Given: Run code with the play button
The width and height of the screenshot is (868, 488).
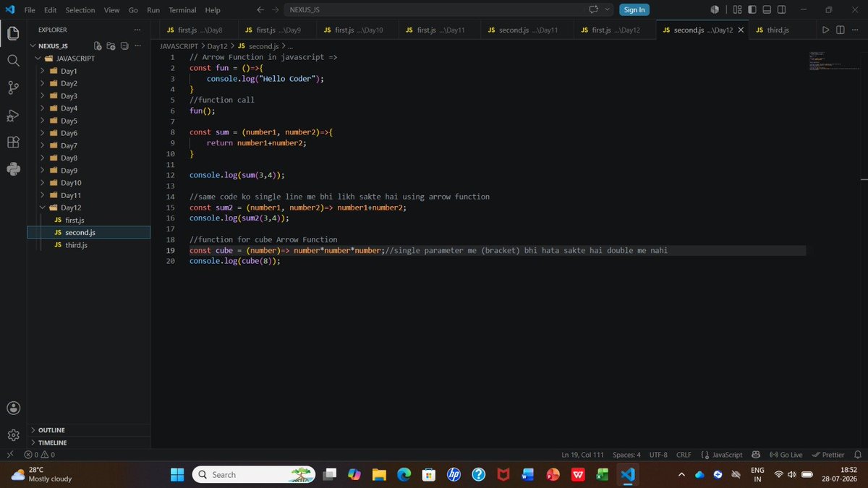Looking at the screenshot, I should coord(825,30).
